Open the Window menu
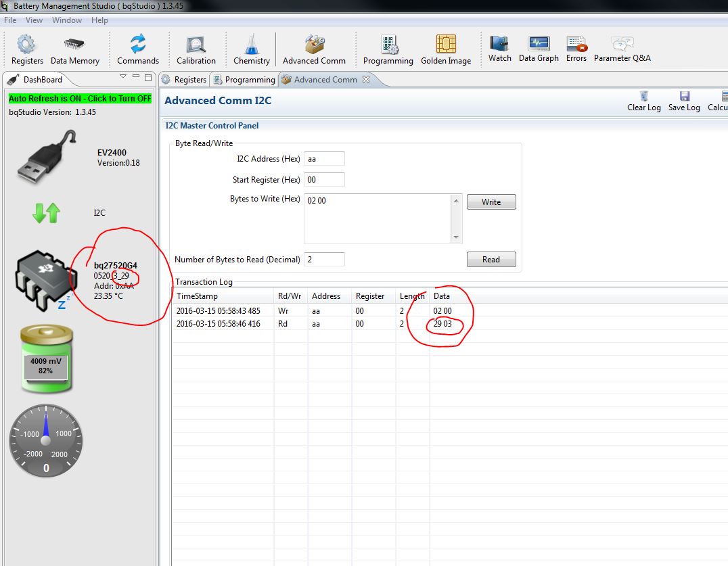This screenshot has width=728, height=566. coord(67,20)
